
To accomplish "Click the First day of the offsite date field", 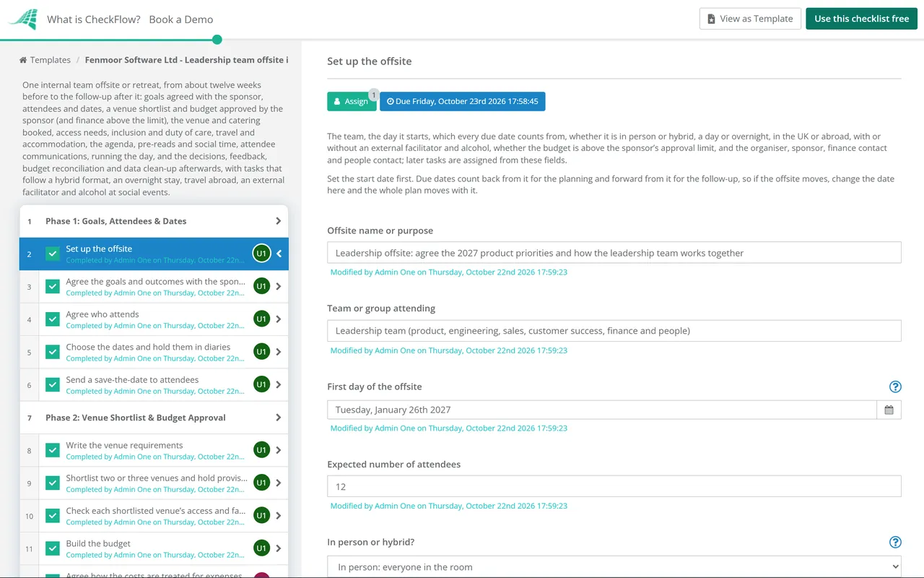I will 602,410.
